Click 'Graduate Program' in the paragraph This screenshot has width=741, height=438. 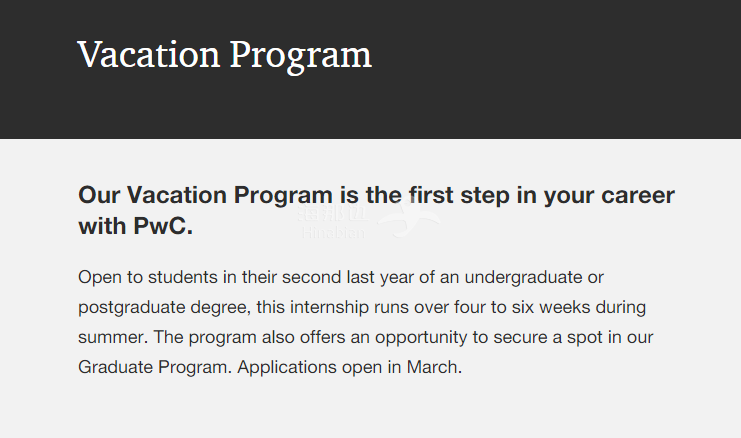click(153, 367)
